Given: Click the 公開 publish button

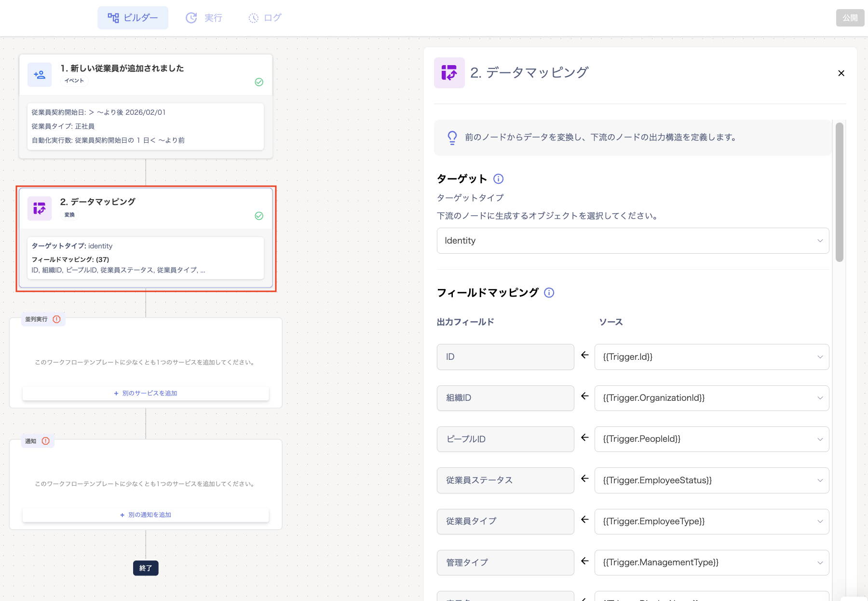Looking at the screenshot, I should (x=850, y=18).
